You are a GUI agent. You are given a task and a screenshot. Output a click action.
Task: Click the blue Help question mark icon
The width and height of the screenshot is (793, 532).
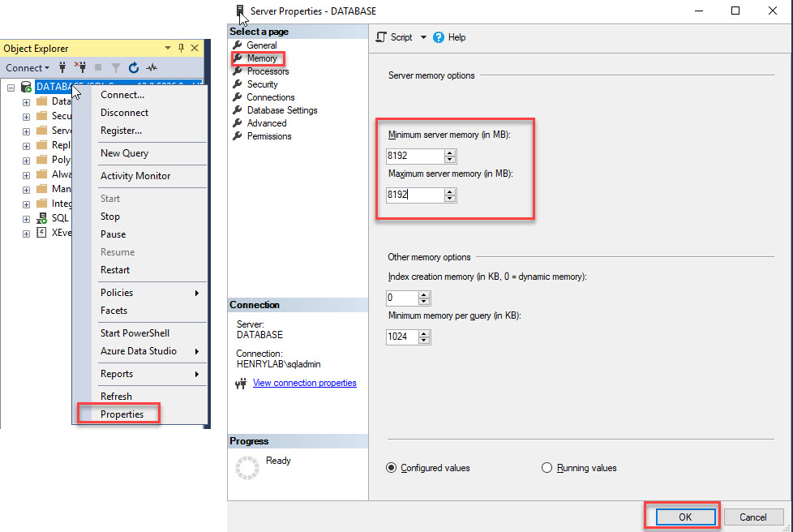(439, 37)
